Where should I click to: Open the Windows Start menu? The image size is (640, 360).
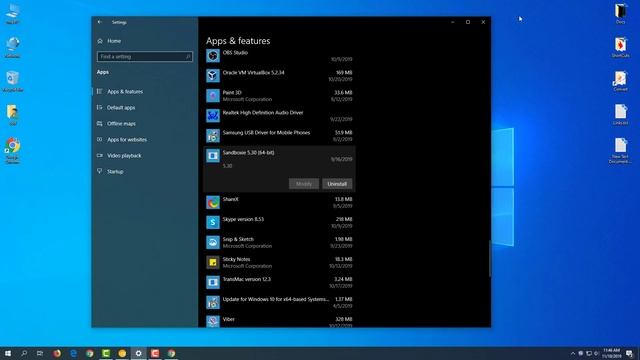click(8, 353)
